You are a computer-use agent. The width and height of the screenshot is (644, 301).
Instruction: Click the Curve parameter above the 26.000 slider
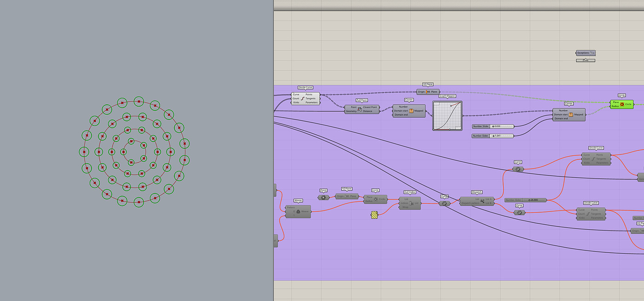pyautogui.click(x=518, y=169)
